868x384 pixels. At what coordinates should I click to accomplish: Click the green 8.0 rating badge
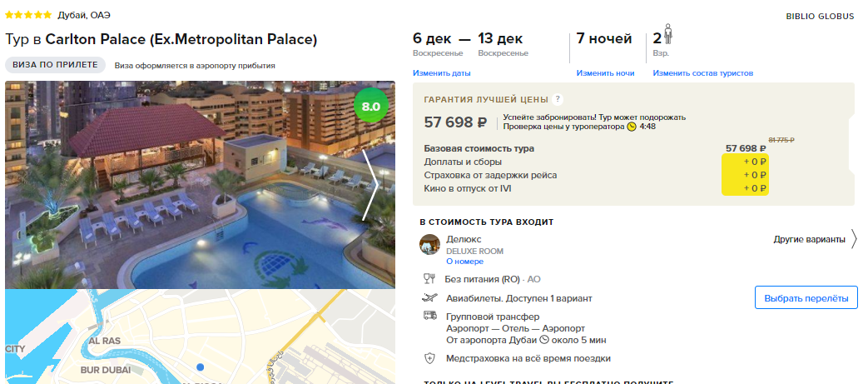pyautogui.click(x=371, y=105)
